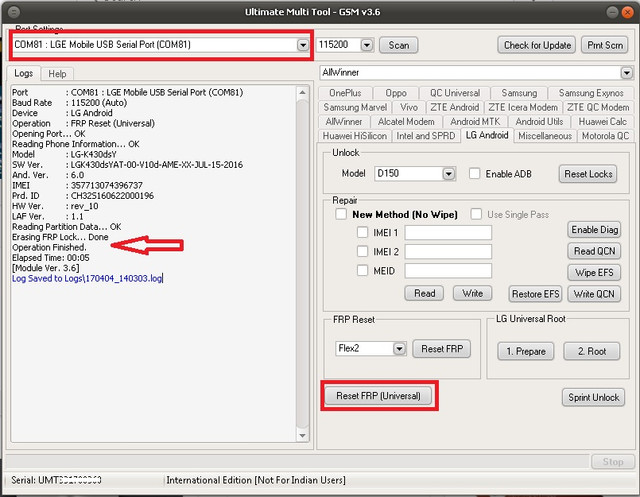Click the 1. Prepare root button
This screenshot has width=640, height=497.
526,351
